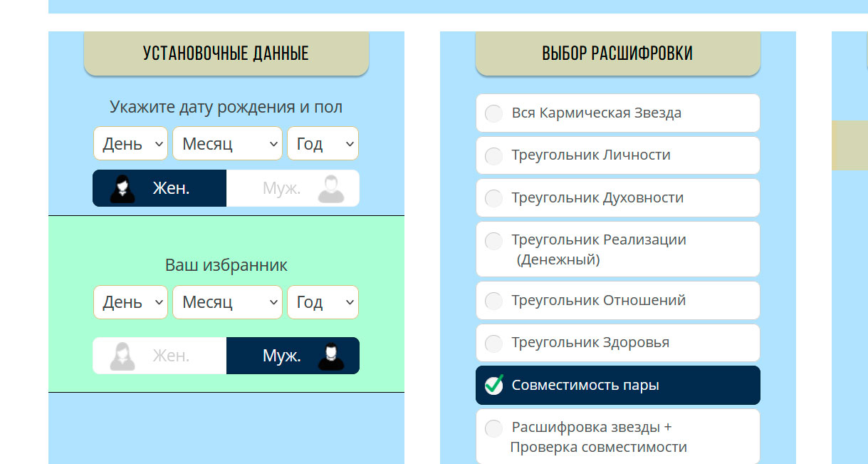
Task: Click the dark male icon in Ваш избранник block
Action: coord(332,355)
